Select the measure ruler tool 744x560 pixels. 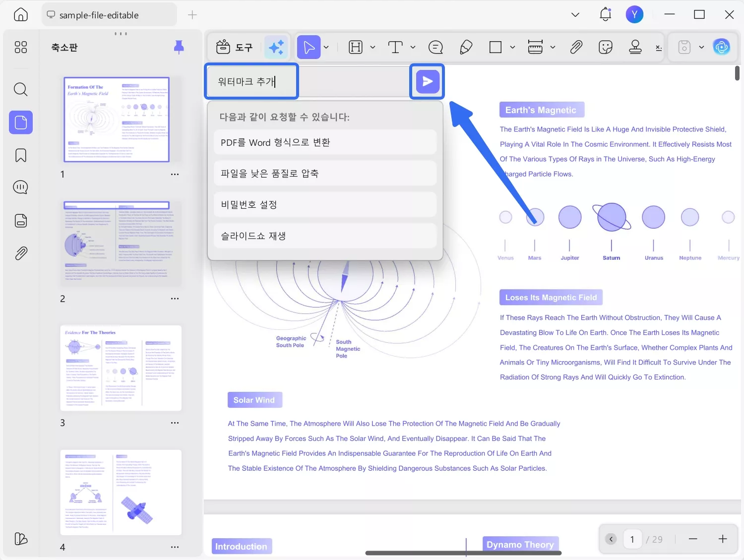pos(535,47)
